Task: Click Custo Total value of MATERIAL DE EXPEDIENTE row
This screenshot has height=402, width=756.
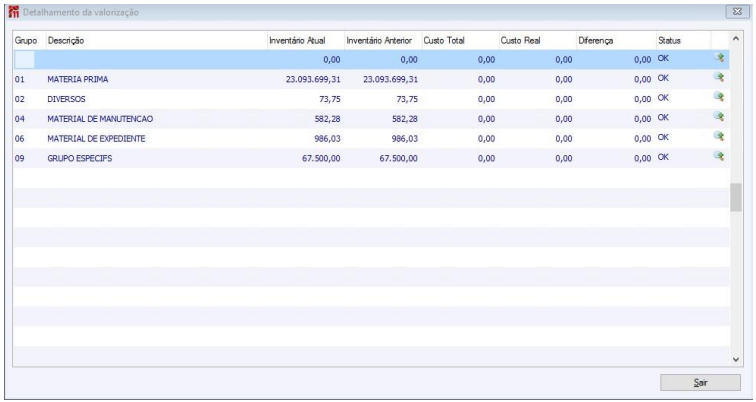Action: 486,139
